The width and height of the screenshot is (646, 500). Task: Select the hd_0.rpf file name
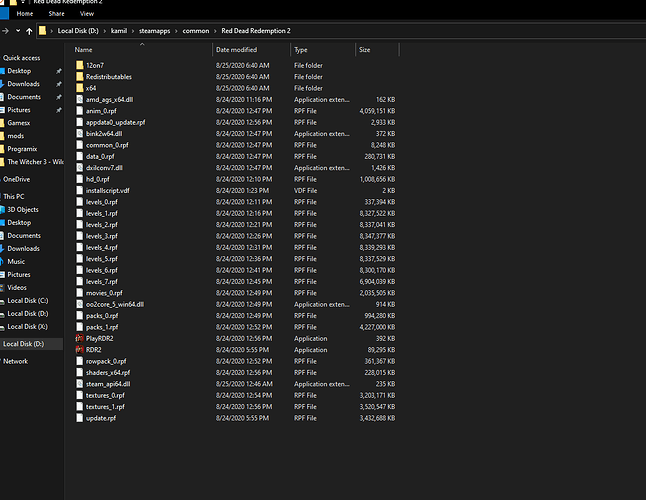click(98, 179)
